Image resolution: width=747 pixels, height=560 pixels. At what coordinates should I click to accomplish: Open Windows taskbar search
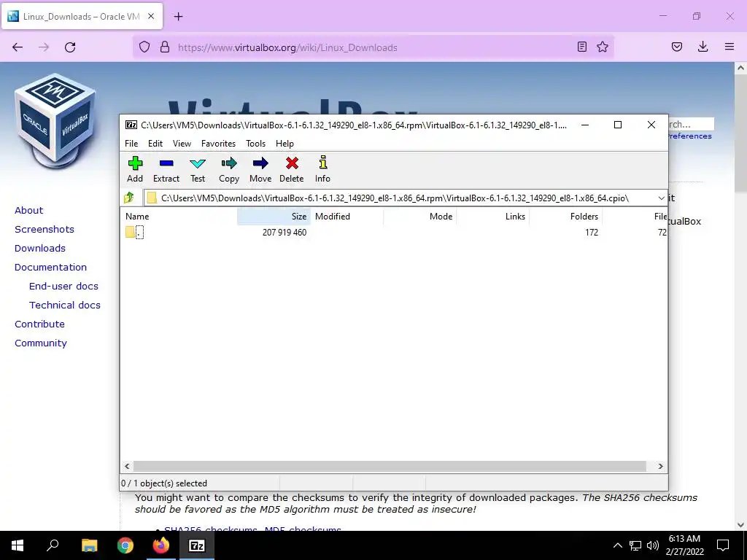53,545
